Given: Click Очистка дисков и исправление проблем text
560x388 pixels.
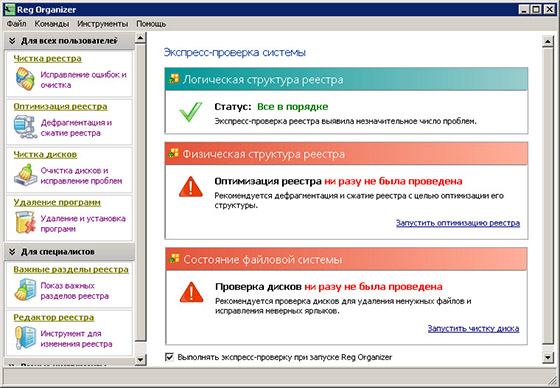Looking at the screenshot, I should click(81, 175).
